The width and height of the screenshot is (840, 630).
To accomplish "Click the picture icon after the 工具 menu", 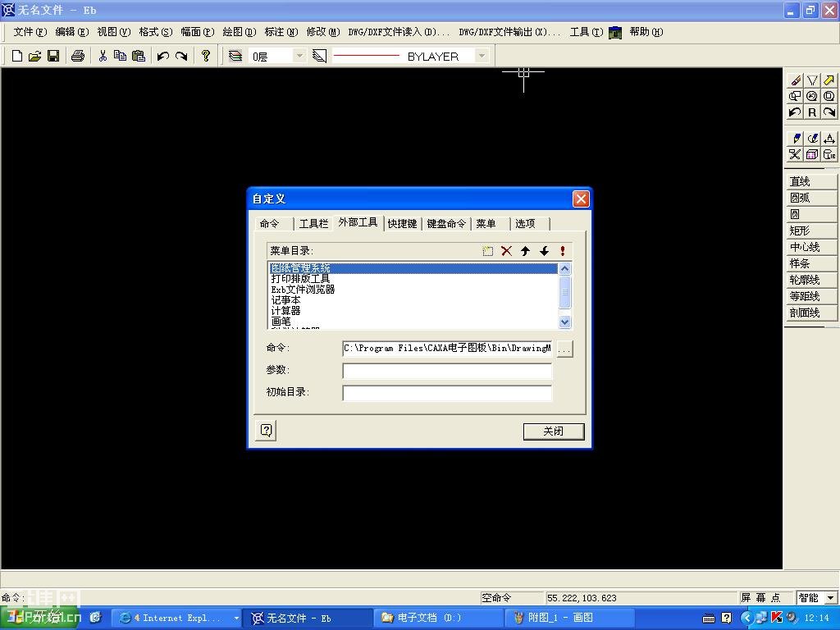I will click(x=615, y=32).
